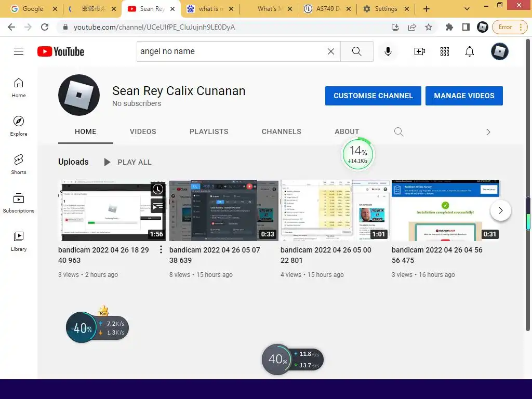Switch to the ABOUT channel tab

347,131
